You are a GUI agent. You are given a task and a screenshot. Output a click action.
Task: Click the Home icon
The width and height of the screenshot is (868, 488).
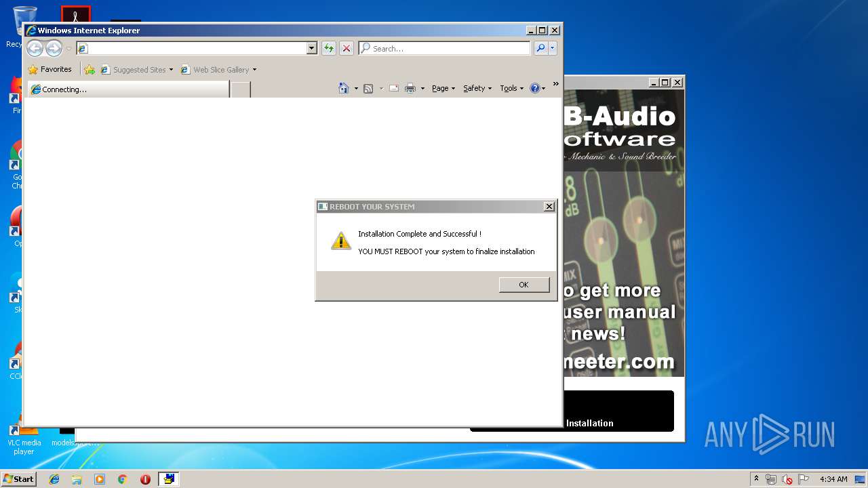pyautogui.click(x=344, y=88)
